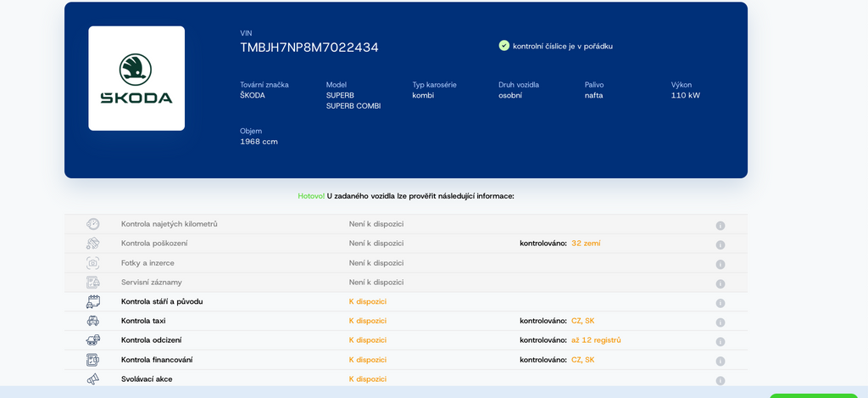Click 'K dispozici' for Svolávací akce
Screen dimensions: 868x398
click(x=368, y=379)
